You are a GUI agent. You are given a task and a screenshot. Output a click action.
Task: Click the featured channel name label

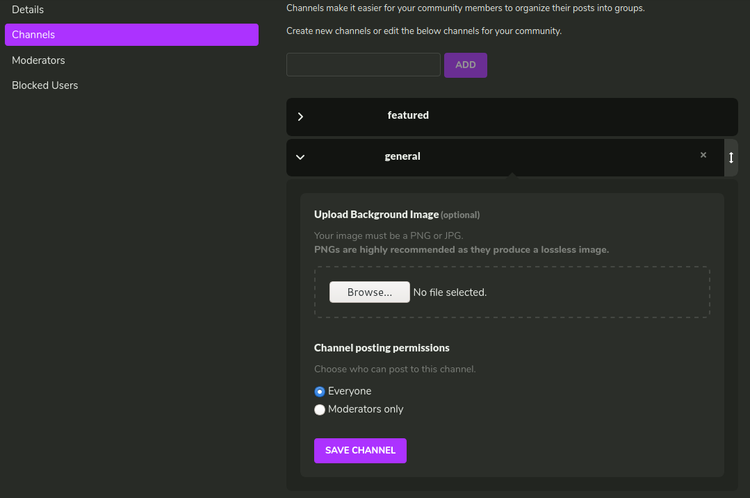(x=408, y=115)
